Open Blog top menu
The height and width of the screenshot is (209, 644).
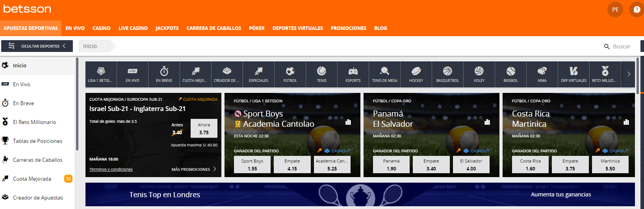[x=380, y=28]
